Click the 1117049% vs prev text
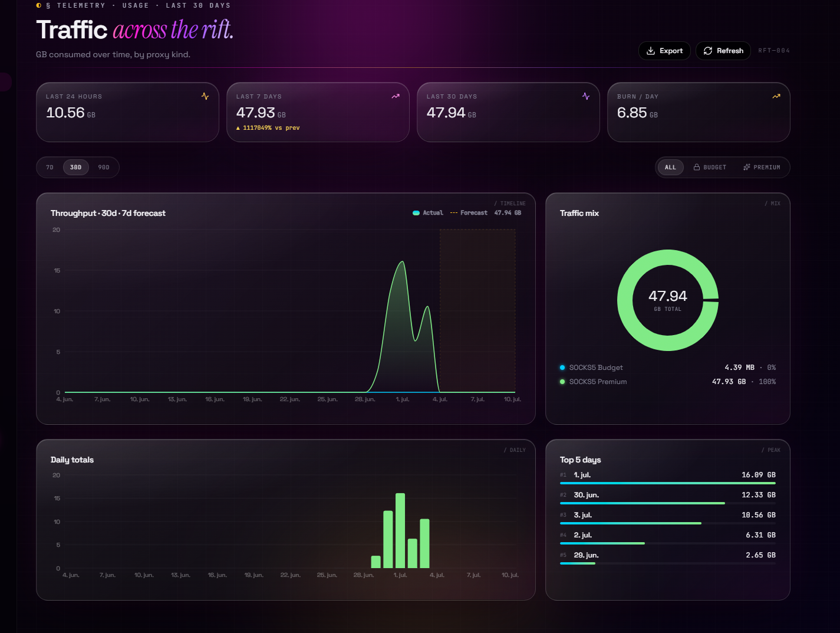 [268, 128]
